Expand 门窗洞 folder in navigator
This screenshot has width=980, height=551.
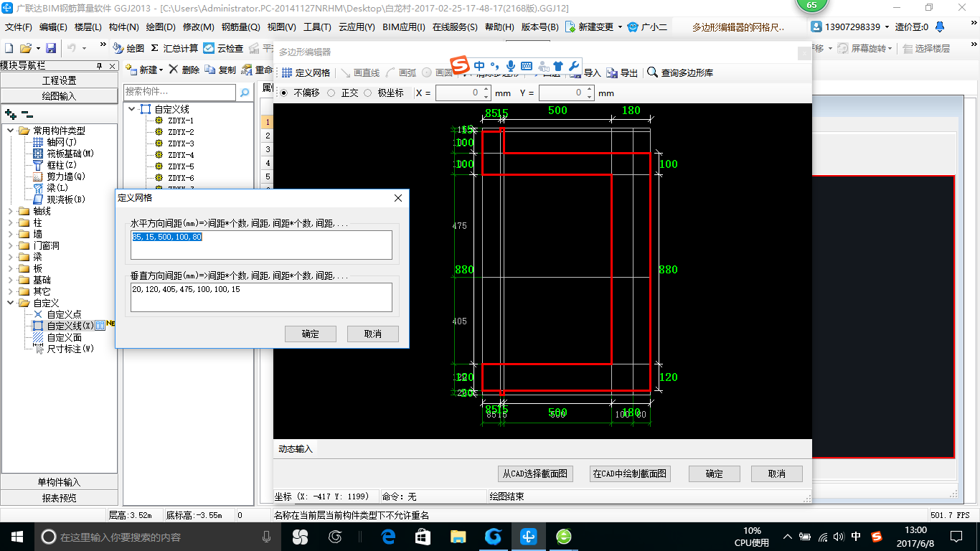pos(11,245)
